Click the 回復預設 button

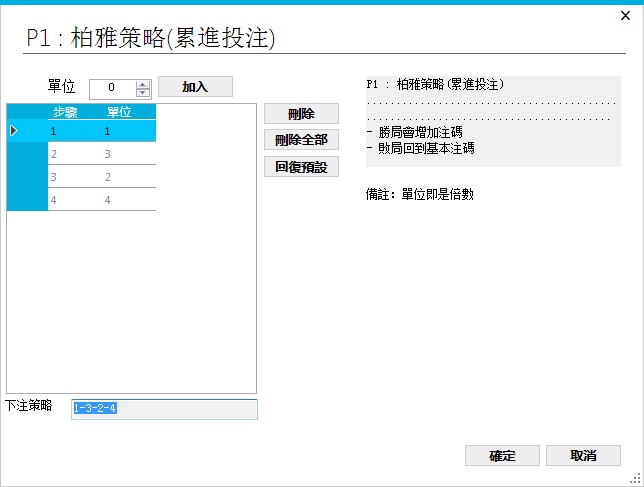tap(301, 166)
